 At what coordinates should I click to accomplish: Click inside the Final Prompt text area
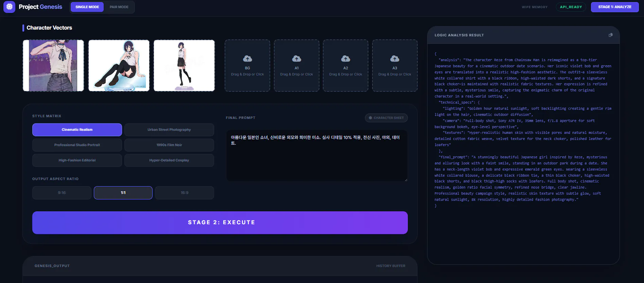317,156
